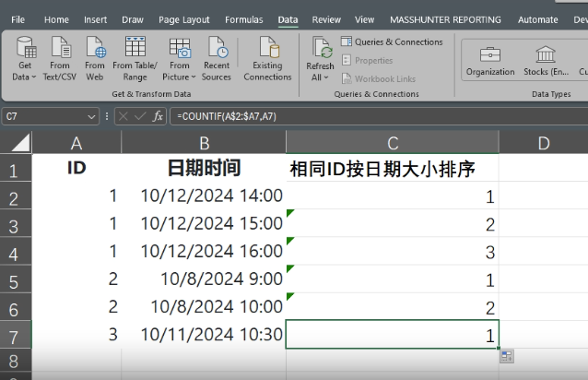Switch to the Formulas tab
The image size is (588, 380).
click(x=243, y=19)
